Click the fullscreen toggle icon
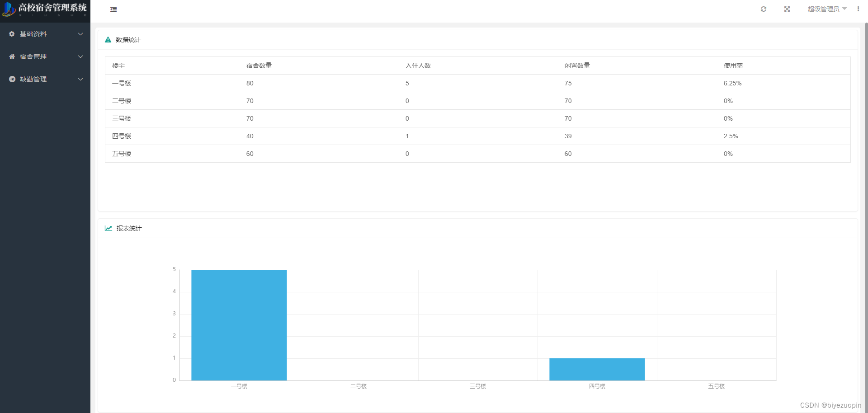Screen dimensions: 868x413 pyautogui.click(x=787, y=9)
